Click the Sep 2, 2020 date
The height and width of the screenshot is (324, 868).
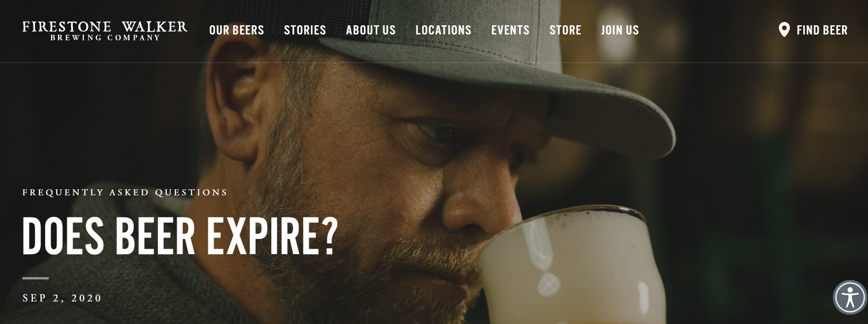click(x=62, y=298)
